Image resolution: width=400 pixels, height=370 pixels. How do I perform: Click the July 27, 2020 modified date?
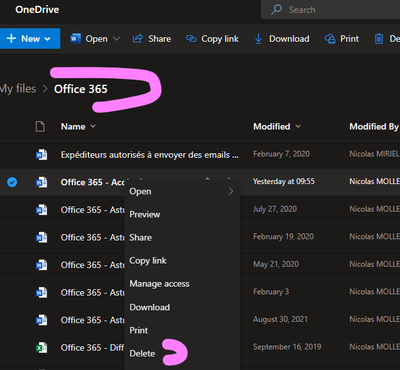(275, 209)
